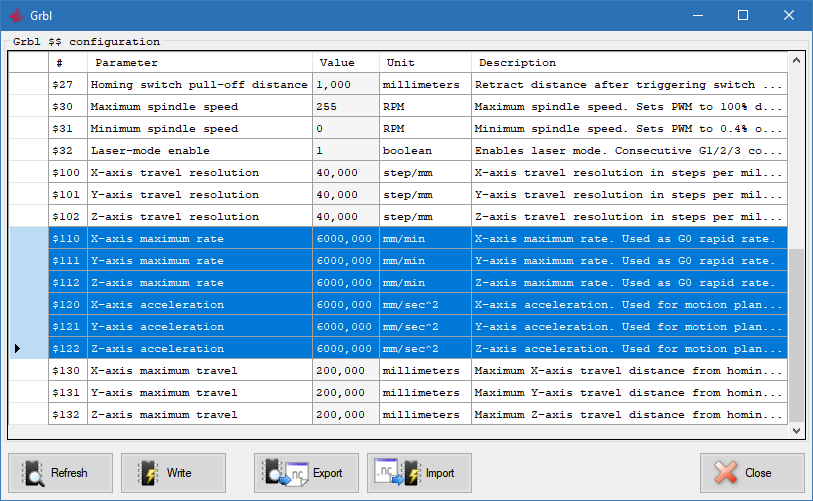Click the 'X-axis maximum travel' parameter text
The height and width of the screenshot is (501, 813).
(x=164, y=370)
